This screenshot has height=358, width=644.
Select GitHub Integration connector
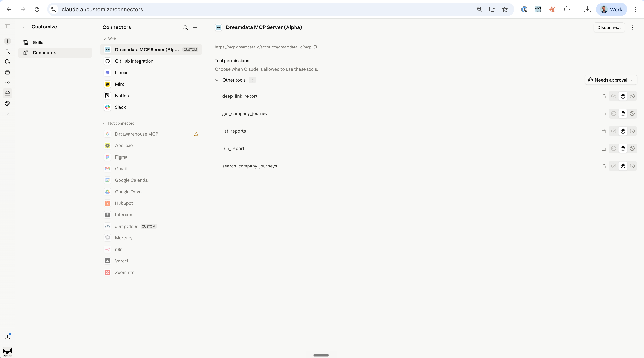coord(151,61)
